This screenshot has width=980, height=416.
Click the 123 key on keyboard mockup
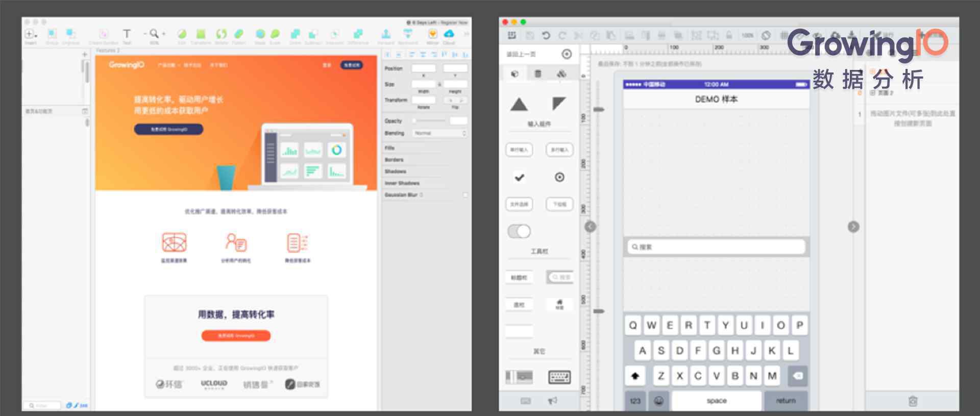[x=635, y=401]
